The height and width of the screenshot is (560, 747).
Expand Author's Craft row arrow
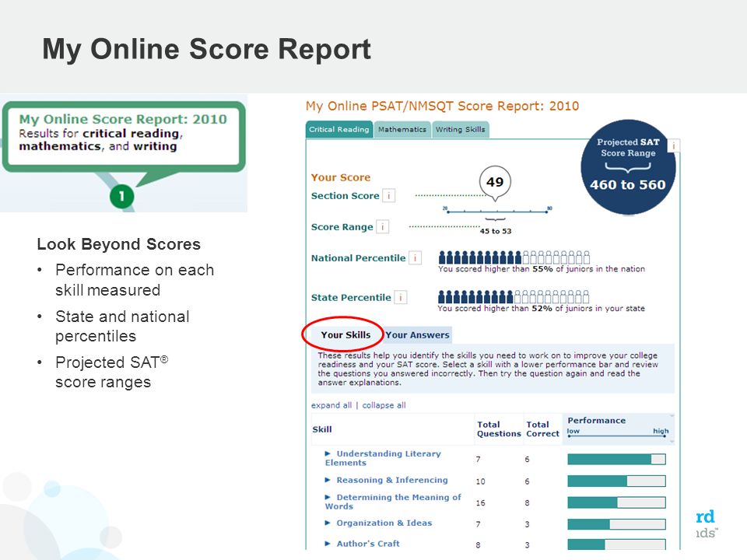[x=328, y=544]
